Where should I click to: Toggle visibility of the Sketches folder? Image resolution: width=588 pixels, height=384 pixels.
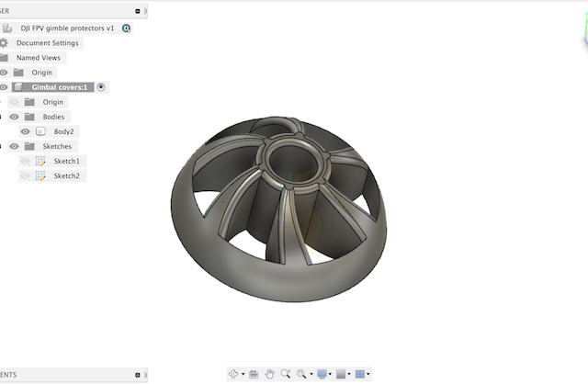15,146
